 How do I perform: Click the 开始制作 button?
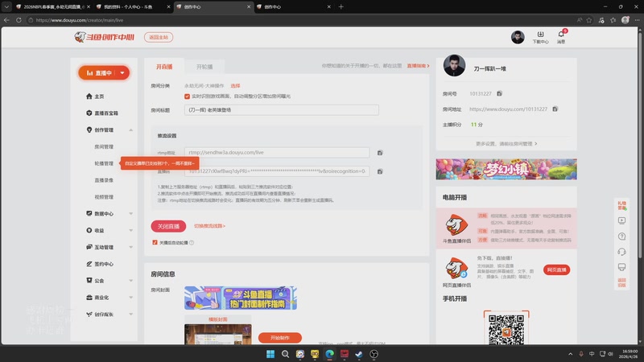click(279, 338)
